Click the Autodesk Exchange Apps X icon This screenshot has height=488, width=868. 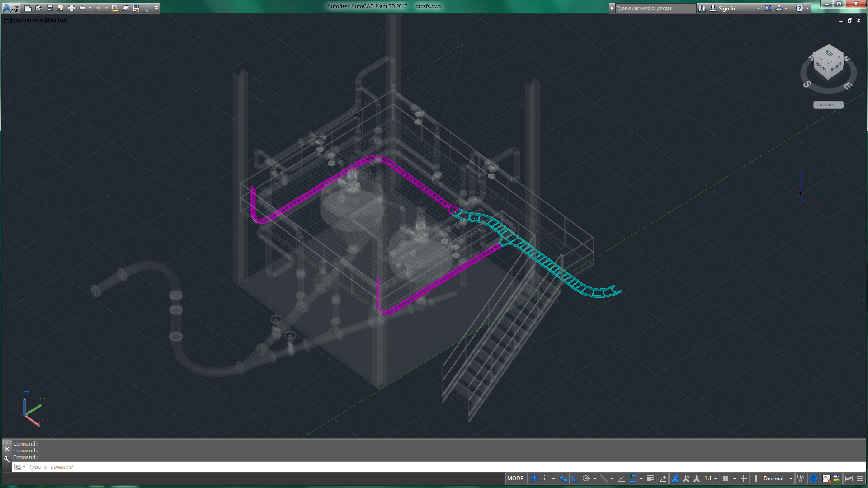[x=768, y=8]
